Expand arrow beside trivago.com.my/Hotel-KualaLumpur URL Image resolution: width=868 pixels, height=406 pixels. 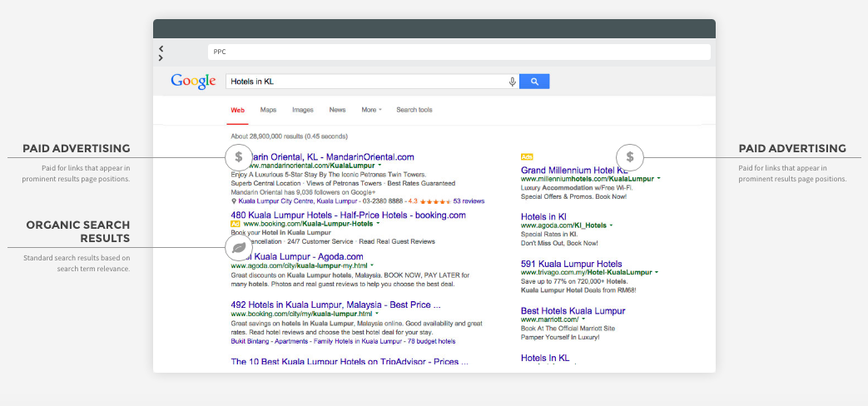coord(657,273)
